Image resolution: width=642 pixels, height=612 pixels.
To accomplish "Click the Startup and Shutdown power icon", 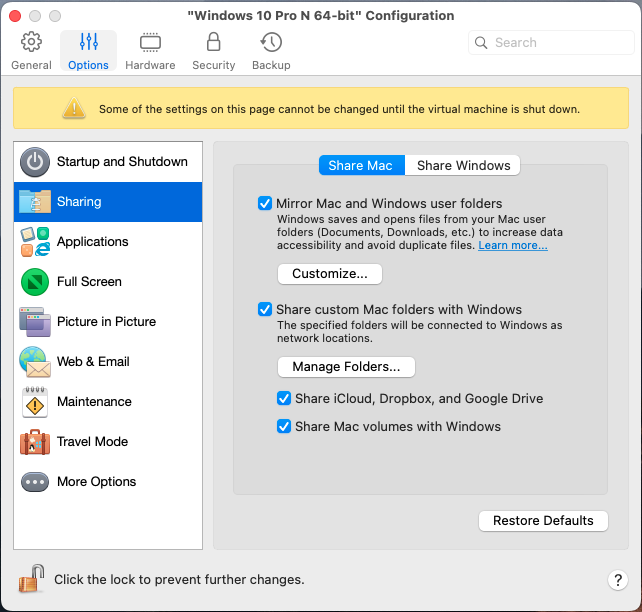I will (x=35, y=162).
